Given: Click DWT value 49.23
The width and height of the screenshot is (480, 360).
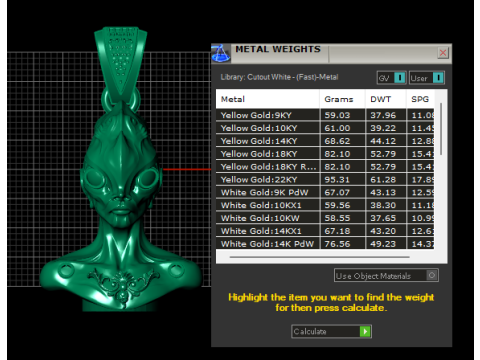Looking at the screenshot, I should click(383, 244).
